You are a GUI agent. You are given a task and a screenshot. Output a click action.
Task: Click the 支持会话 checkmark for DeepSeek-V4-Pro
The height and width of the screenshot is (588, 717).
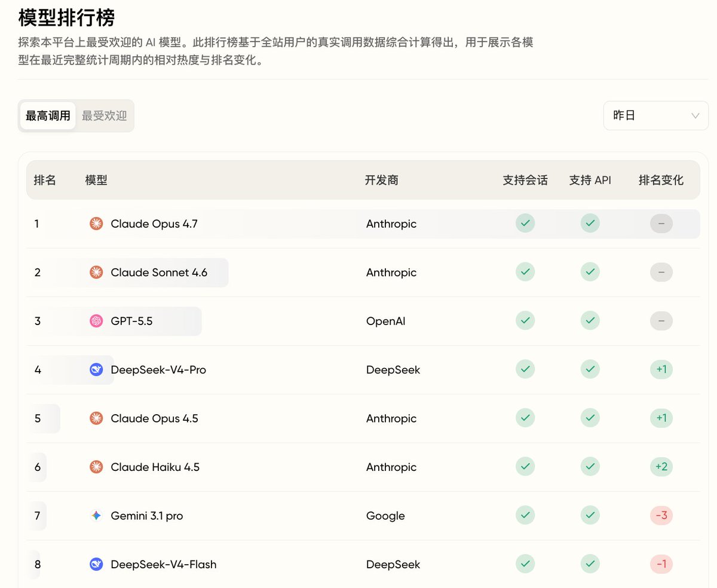tap(525, 370)
